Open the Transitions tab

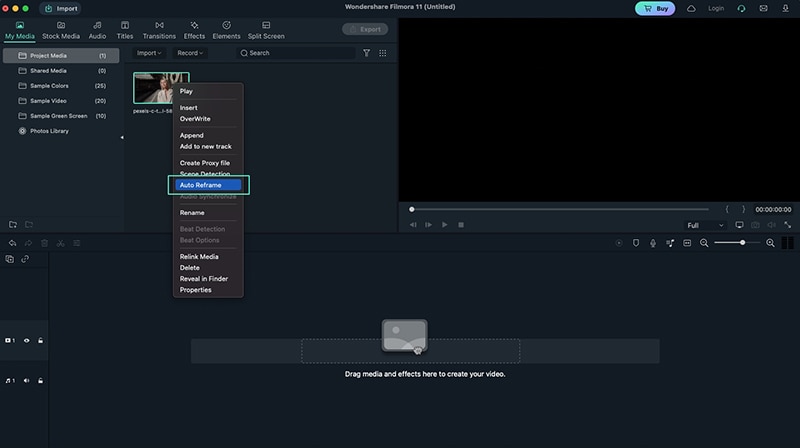point(159,30)
